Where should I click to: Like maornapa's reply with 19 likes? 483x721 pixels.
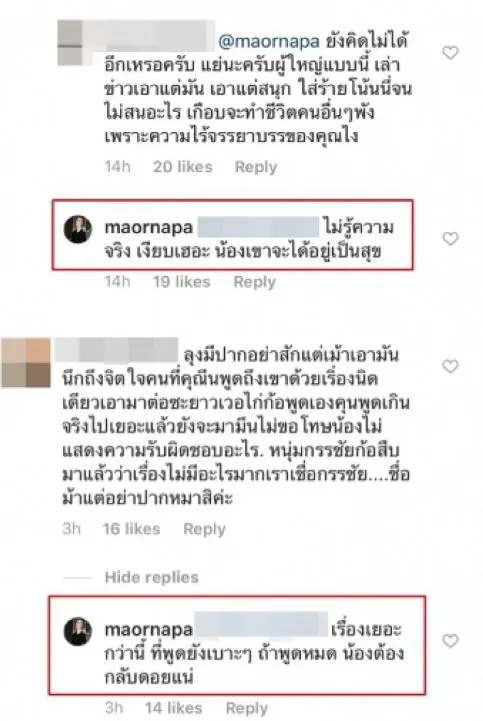point(450,238)
